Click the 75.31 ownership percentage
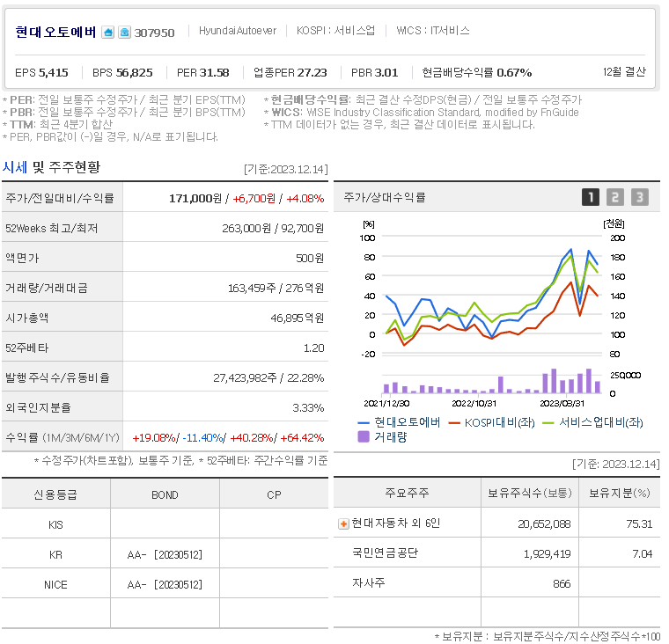Viewport: 669px width, 644px height. point(639,524)
